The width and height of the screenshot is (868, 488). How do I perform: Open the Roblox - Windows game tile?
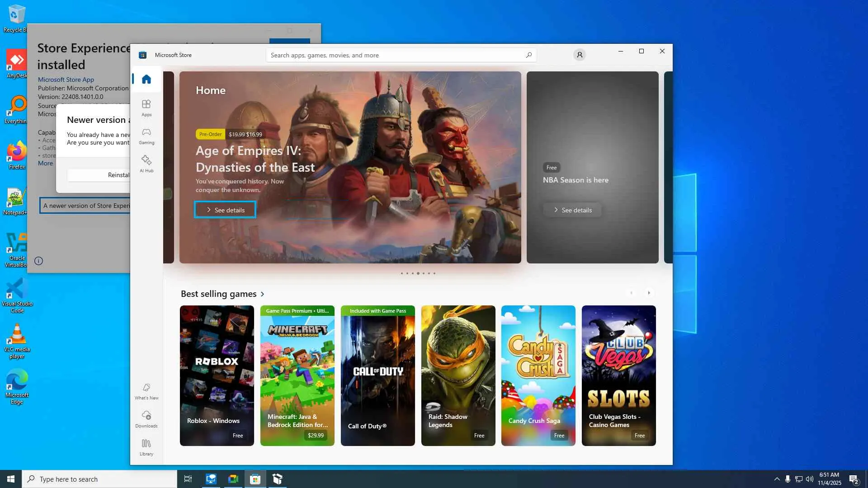[217, 375]
